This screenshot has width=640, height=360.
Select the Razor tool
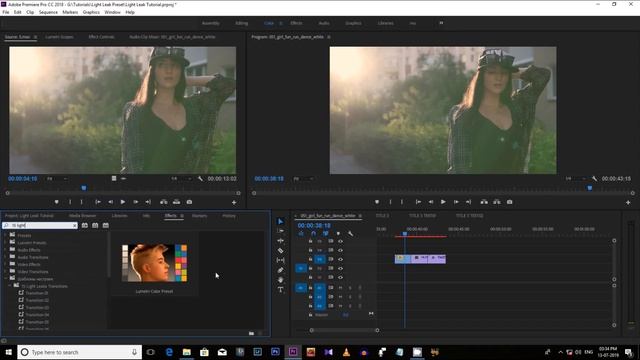280,251
